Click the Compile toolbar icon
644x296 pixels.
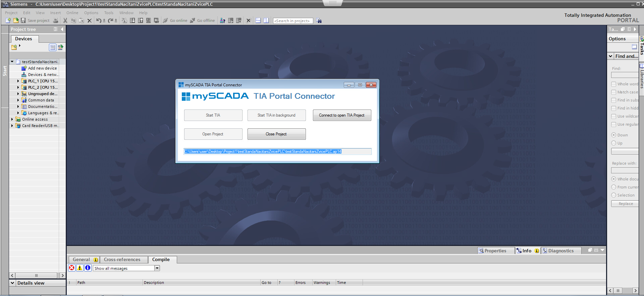tap(124, 20)
